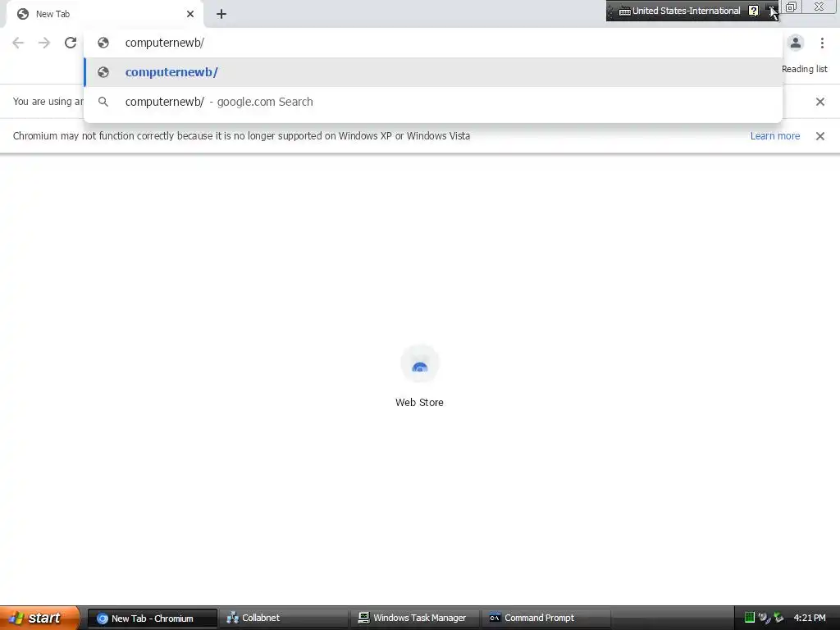
Task: Click the back navigation arrow
Action: coord(18,43)
